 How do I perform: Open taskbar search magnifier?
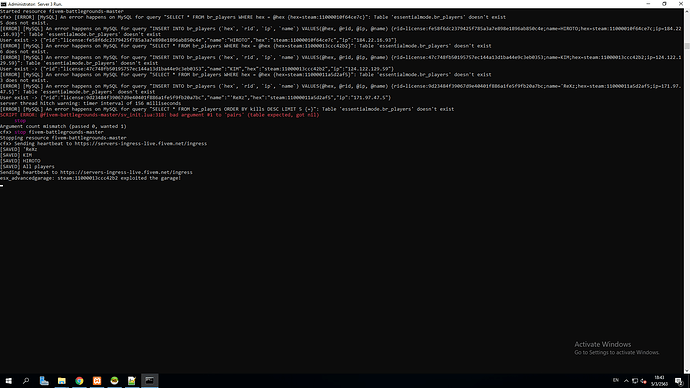click(26, 381)
